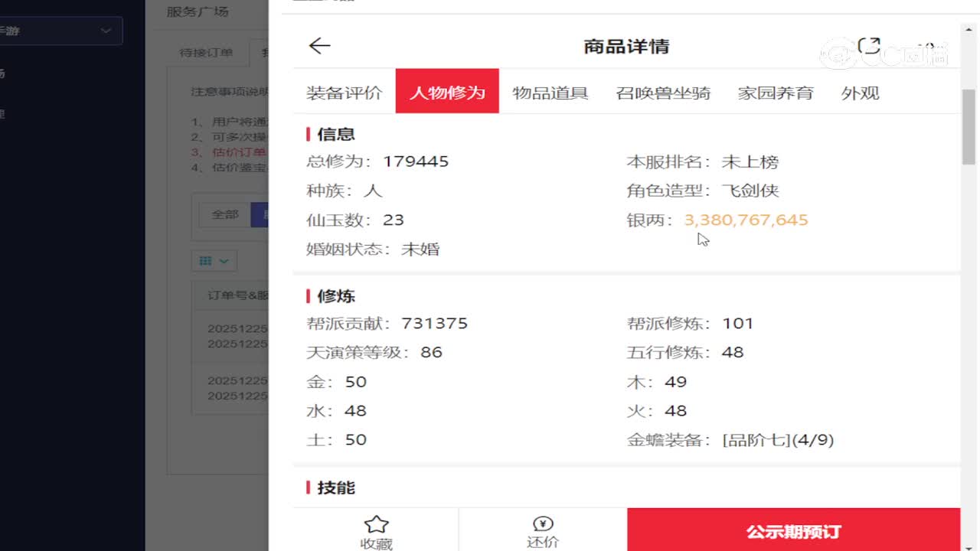Select the 帮派贡献 value 731375
980x551 pixels.
[434, 323]
